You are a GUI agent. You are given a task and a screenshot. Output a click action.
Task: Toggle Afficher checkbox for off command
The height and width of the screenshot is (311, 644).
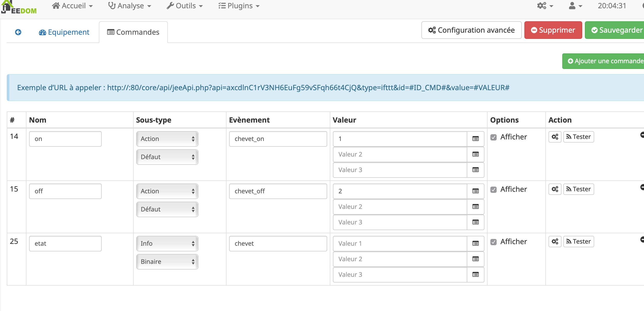(494, 189)
